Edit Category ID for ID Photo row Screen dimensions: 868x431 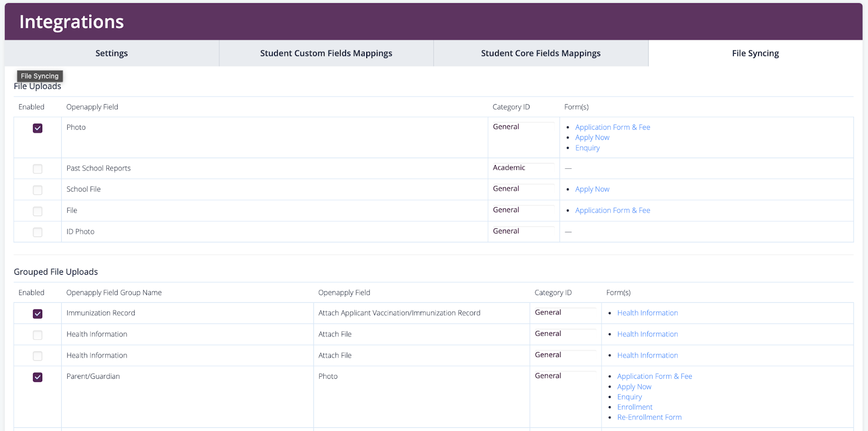(522, 231)
